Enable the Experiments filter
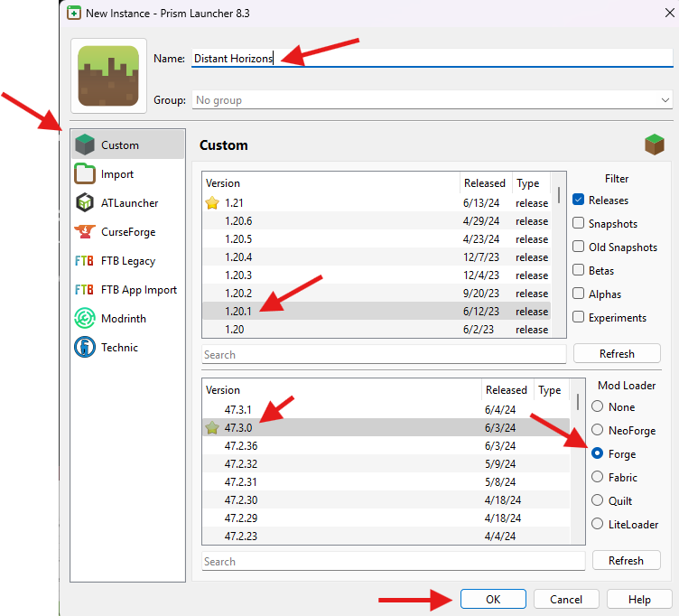This screenshot has width=679, height=616. click(x=578, y=317)
